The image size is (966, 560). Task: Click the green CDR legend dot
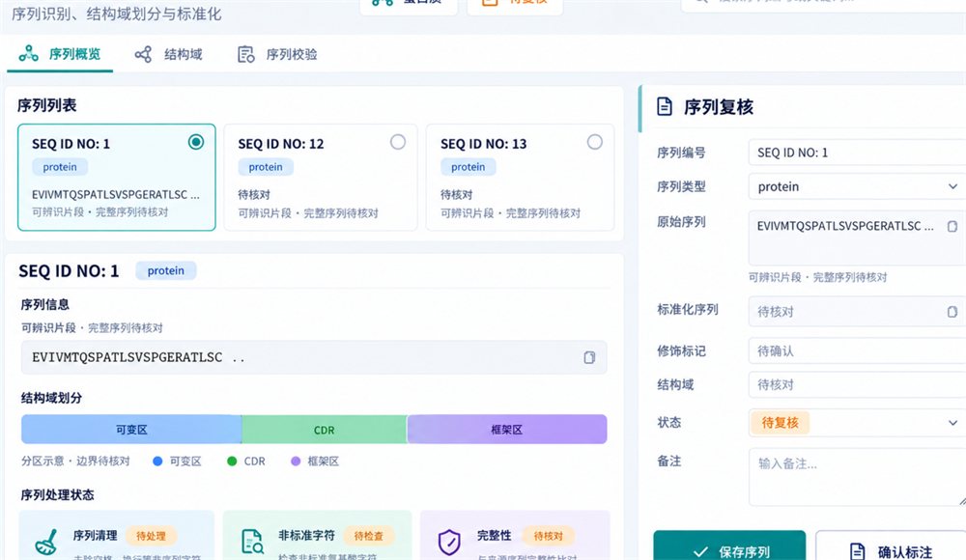click(232, 461)
